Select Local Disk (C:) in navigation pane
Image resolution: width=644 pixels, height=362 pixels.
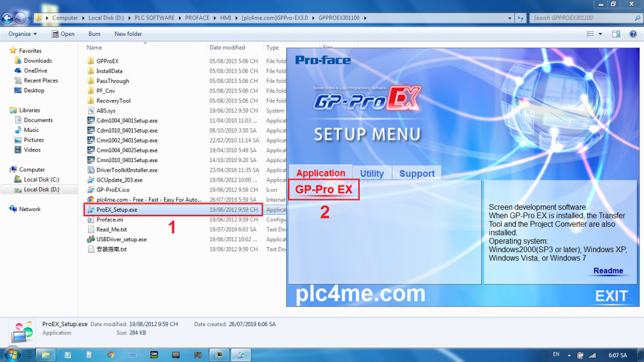42,180
